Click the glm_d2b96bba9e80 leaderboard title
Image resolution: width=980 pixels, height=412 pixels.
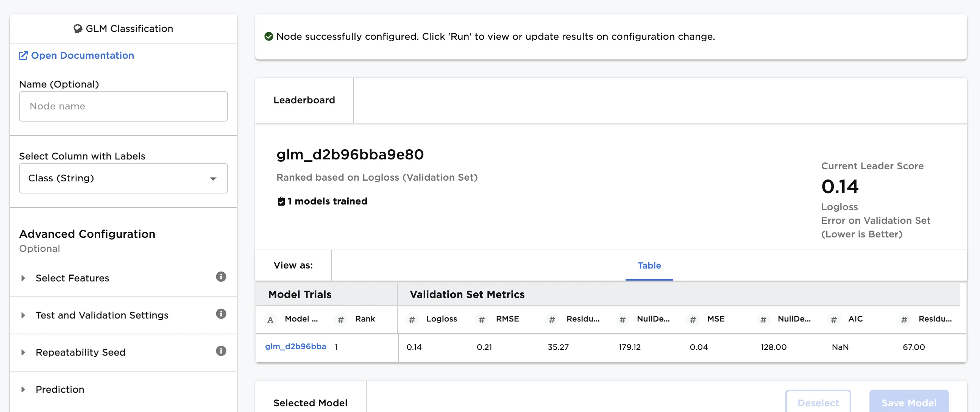click(x=350, y=154)
